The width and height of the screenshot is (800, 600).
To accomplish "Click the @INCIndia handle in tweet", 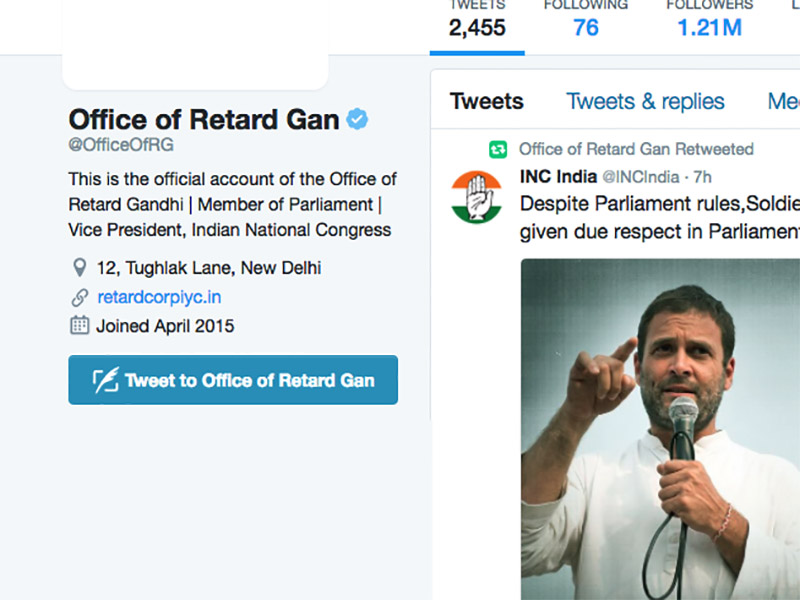I will click(x=641, y=177).
